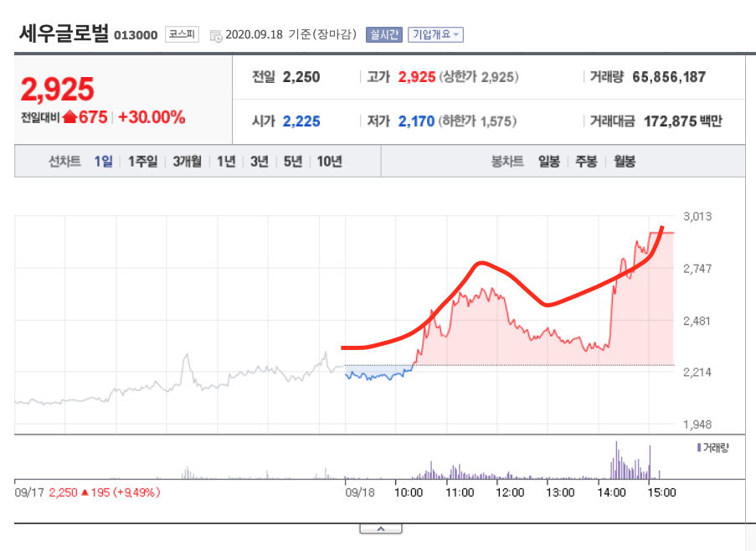Select the 1주일 line chart tab
The width and height of the screenshot is (756, 551).
[x=142, y=162]
